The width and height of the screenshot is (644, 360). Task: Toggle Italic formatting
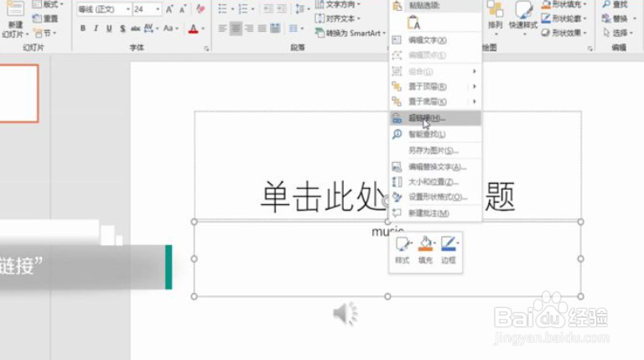coord(96,29)
